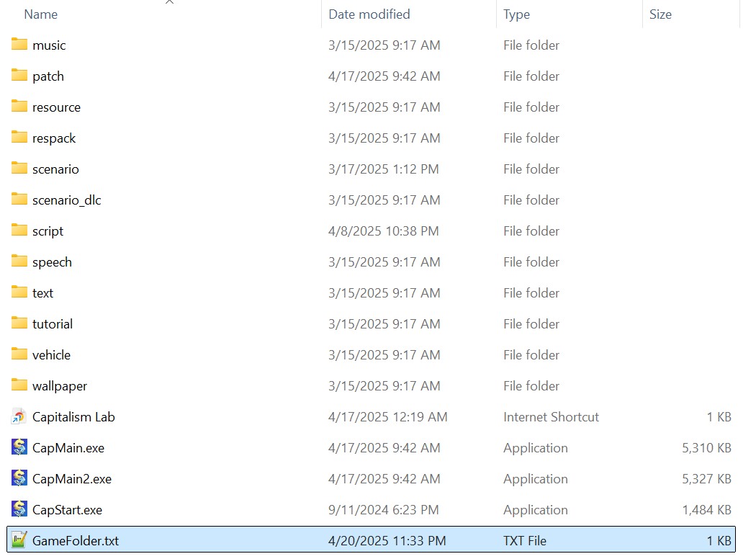Sort files by the Name column header
Viewport: 756px width, 559px height.
[x=41, y=14]
